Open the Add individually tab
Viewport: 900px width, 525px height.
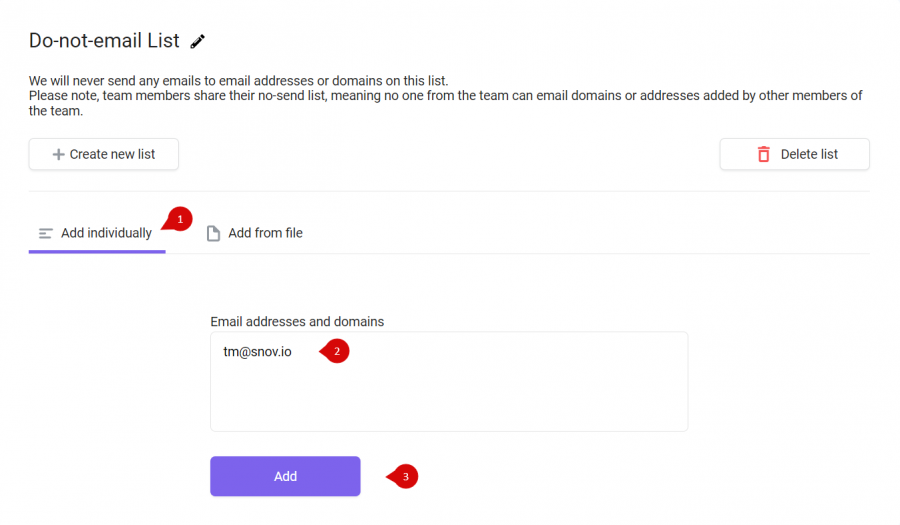[x=97, y=234]
